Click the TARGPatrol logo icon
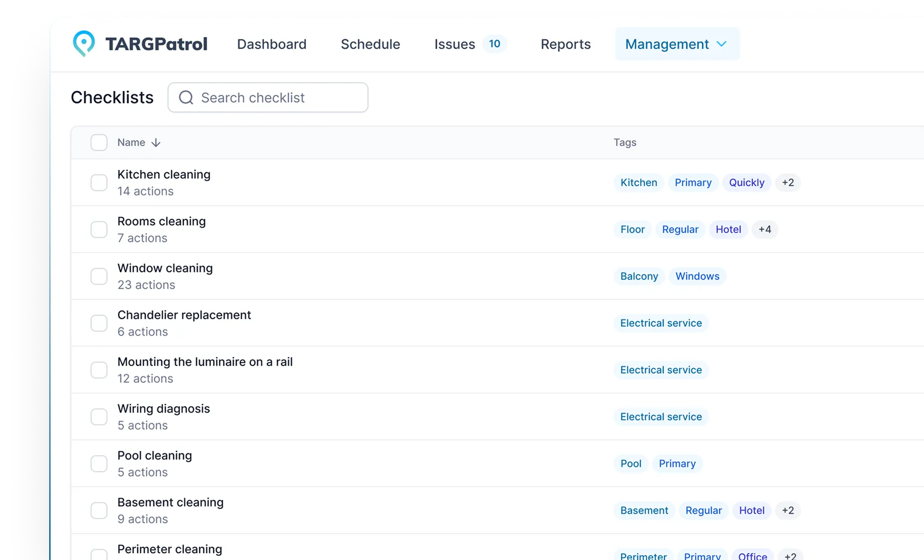The height and width of the screenshot is (560, 924). click(x=84, y=43)
